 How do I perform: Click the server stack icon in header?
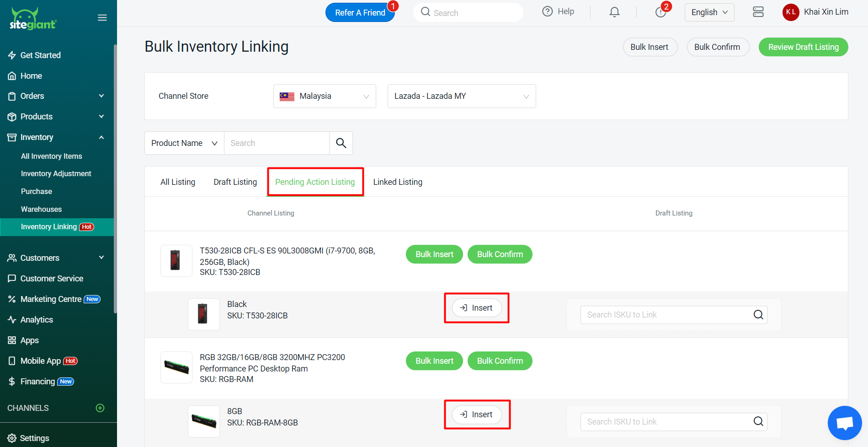(758, 12)
